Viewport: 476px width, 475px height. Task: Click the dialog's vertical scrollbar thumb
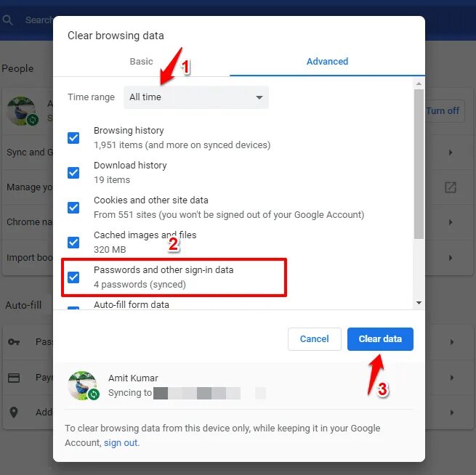pos(419,164)
